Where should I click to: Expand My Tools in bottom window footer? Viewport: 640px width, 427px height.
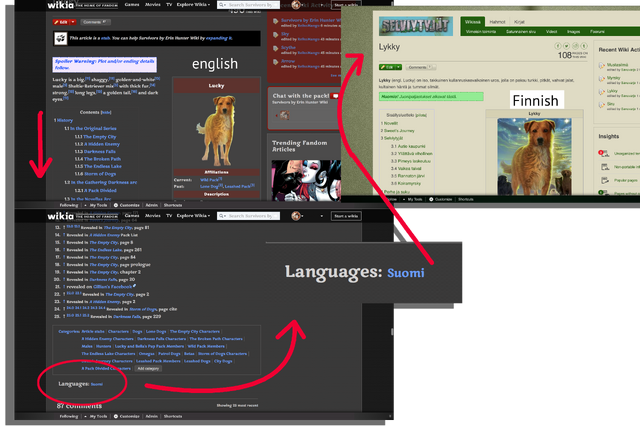pos(96,416)
